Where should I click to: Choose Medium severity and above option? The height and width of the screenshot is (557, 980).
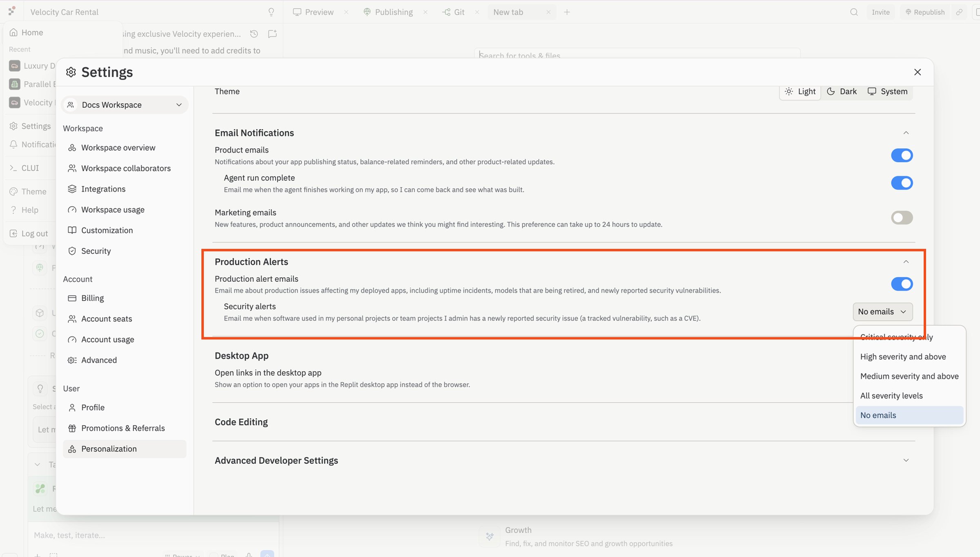tap(909, 377)
